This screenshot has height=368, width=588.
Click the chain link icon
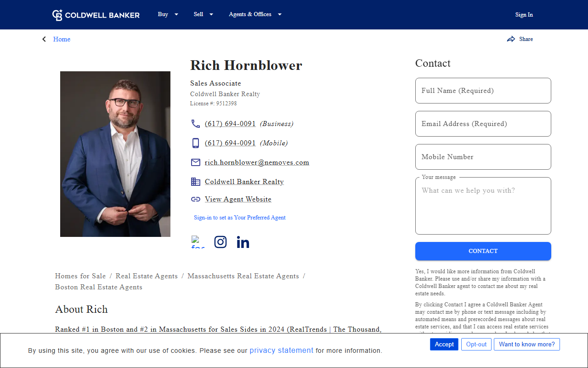click(x=196, y=199)
